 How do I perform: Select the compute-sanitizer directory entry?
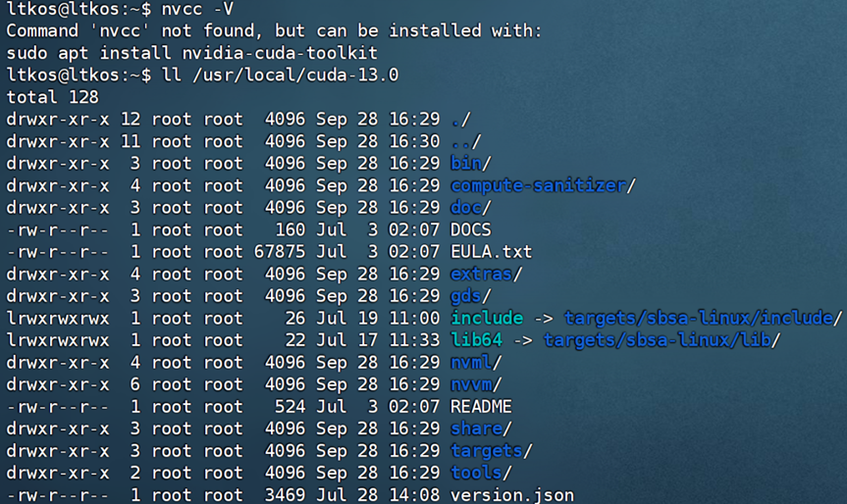(x=538, y=185)
